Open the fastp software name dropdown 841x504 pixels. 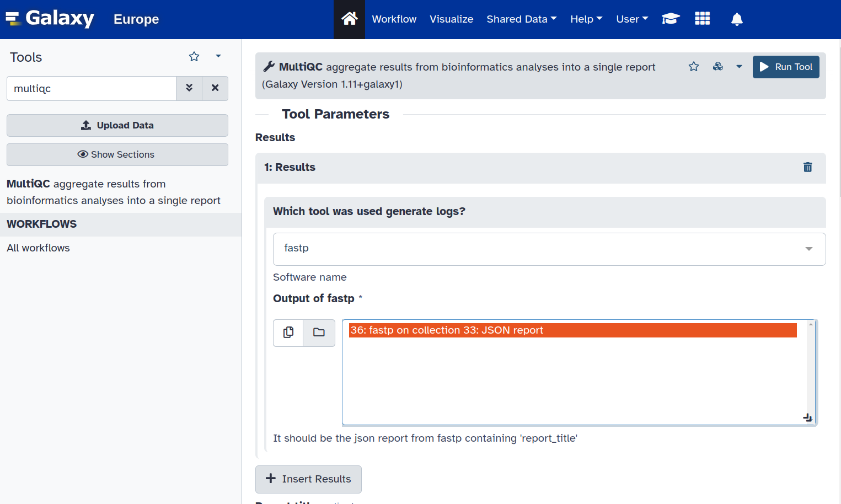click(549, 249)
